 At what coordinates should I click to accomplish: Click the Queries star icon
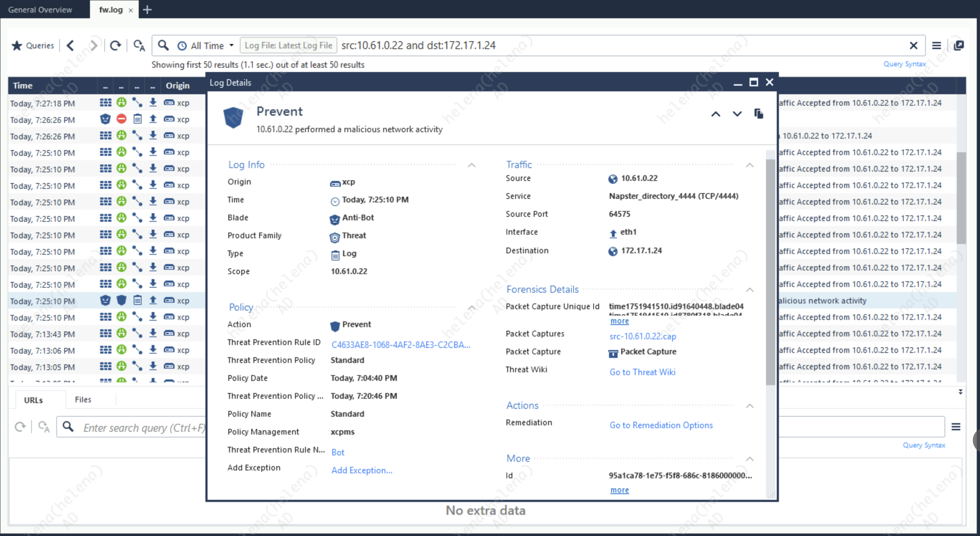tap(17, 46)
